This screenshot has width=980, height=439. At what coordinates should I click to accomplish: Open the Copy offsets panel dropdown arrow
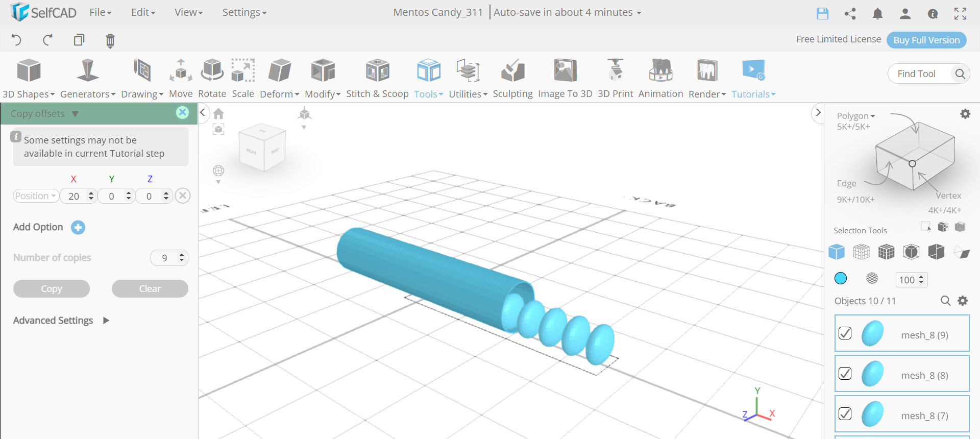pos(75,114)
